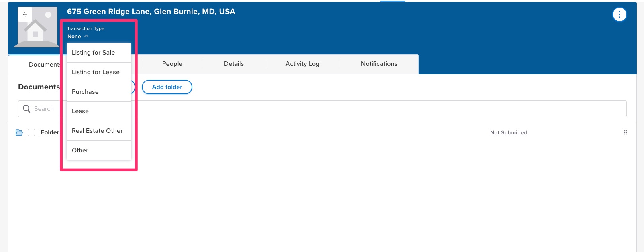Click the search magnifier icon
Viewport: 644px width, 252px height.
click(x=27, y=109)
